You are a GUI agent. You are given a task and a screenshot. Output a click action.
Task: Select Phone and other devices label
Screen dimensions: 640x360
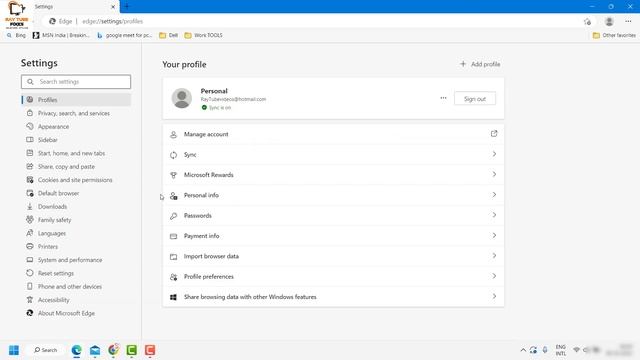[70, 287]
